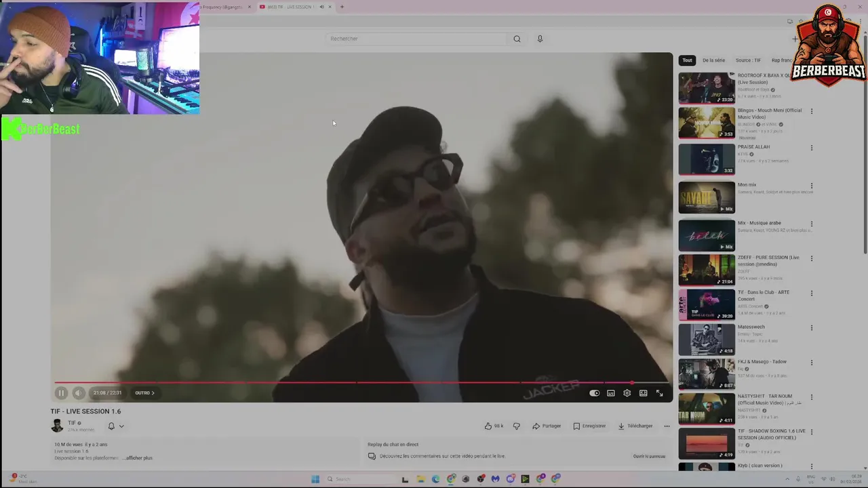868x488 pixels.
Task: Open NASTYSH!T - TAR NOUM title
Action: pyautogui.click(x=770, y=399)
